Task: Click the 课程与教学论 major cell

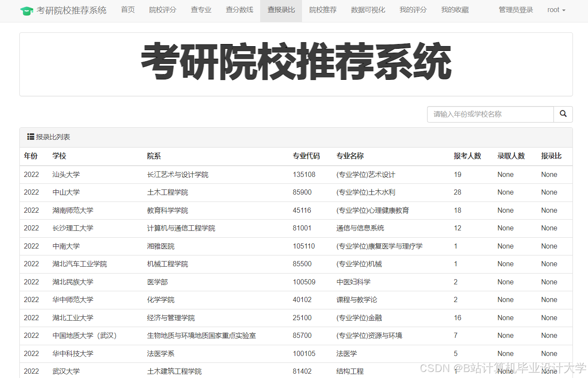Action: (356, 300)
